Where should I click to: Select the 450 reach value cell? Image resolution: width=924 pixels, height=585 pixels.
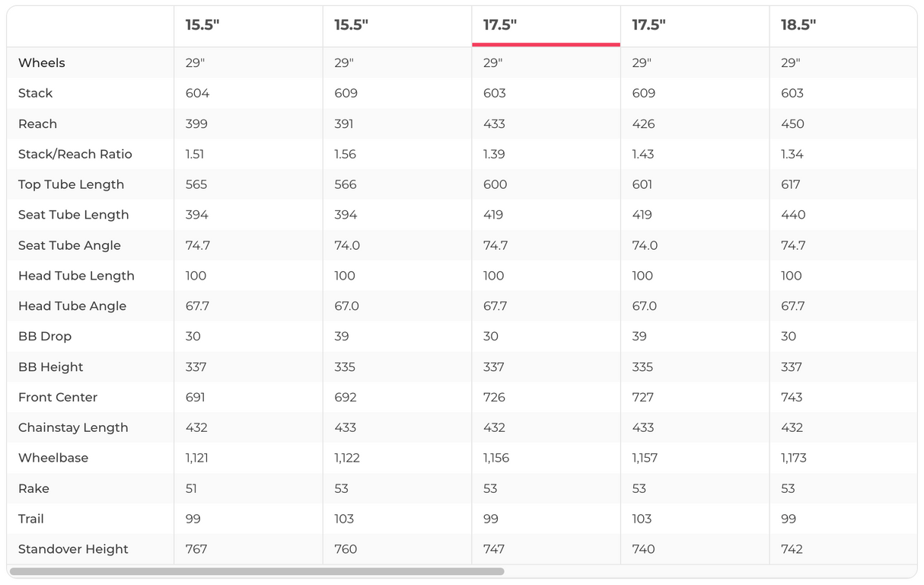click(x=792, y=123)
